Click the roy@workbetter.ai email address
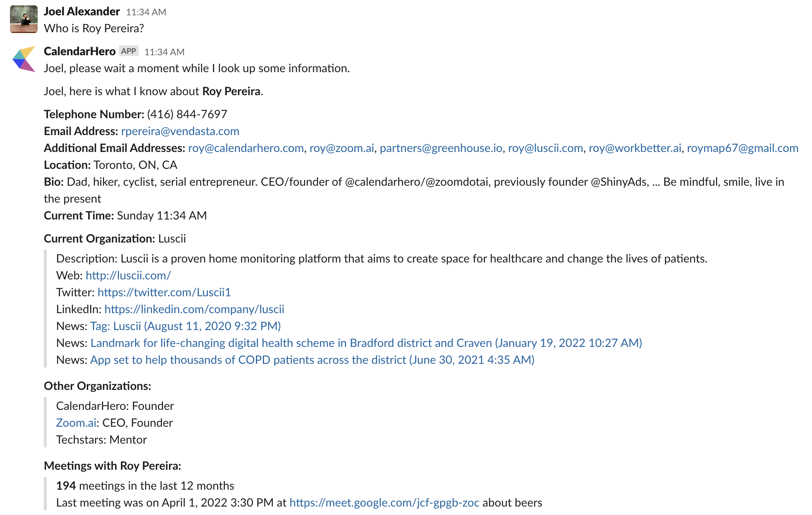 [x=635, y=148]
